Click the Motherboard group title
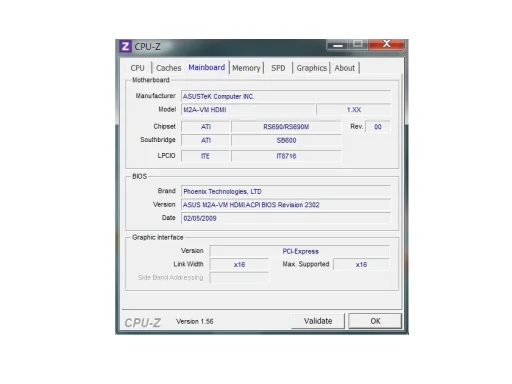The image size is (512, 384). coord(151,80)
